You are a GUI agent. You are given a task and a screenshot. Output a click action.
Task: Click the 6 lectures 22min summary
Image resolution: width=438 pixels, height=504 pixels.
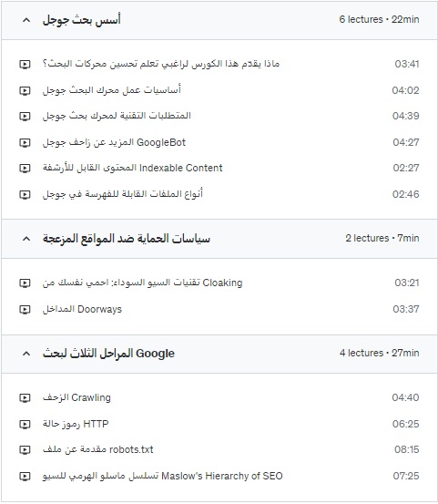(x=379, y=19)
